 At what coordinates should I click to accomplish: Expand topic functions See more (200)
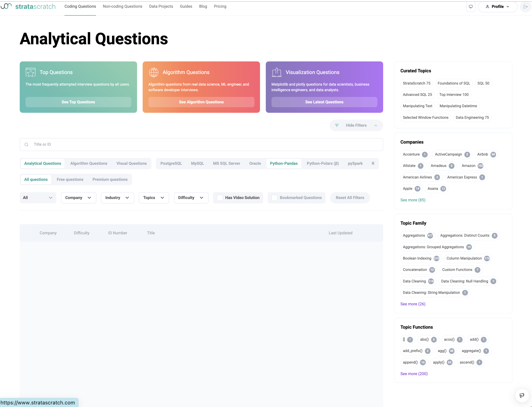414,374
